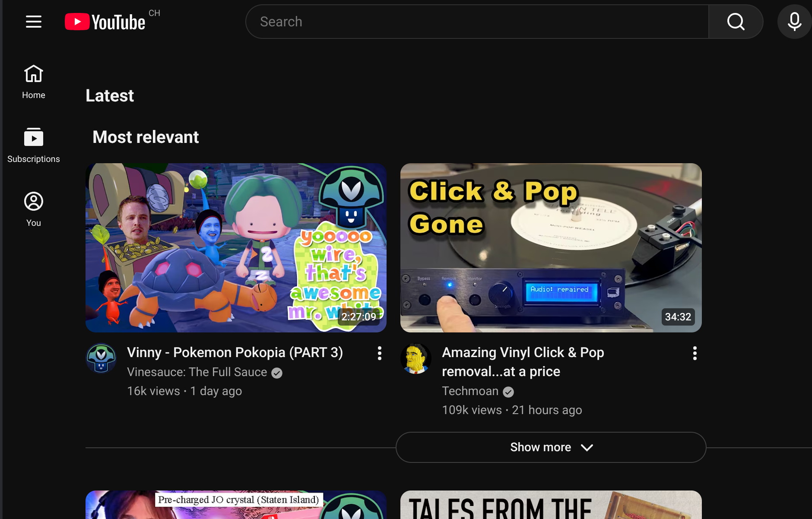Play the Click & Pop Gone thumbnail
This screenshot has width=812, height=519.
(551, 247)
